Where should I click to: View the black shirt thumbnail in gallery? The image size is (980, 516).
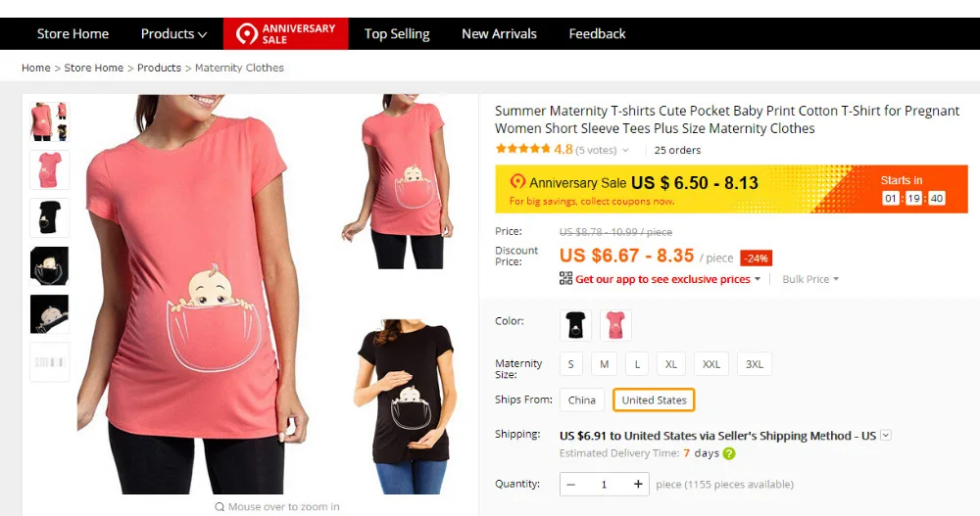click(x=49, y=218)
